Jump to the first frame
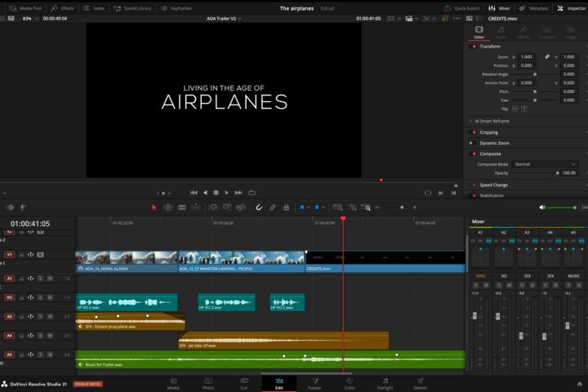The height and width of the screenshot is (392, 588). 194,193
